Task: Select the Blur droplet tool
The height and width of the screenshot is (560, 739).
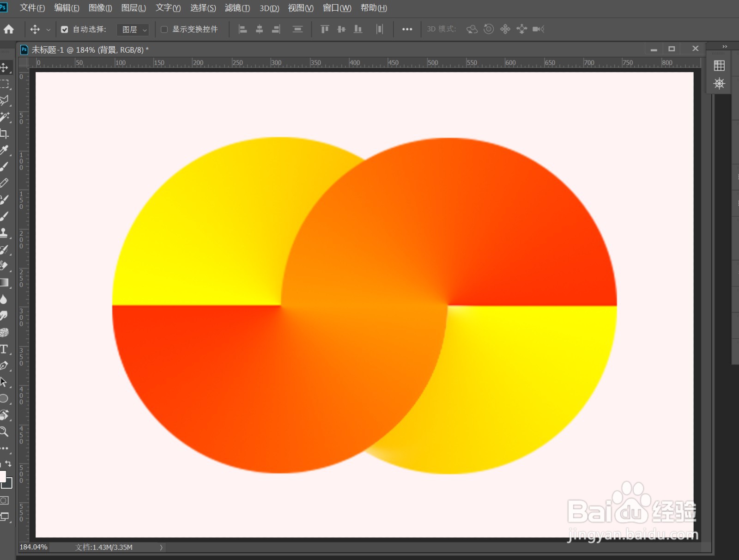Action: pyautogui.click(x=4, y=299)
